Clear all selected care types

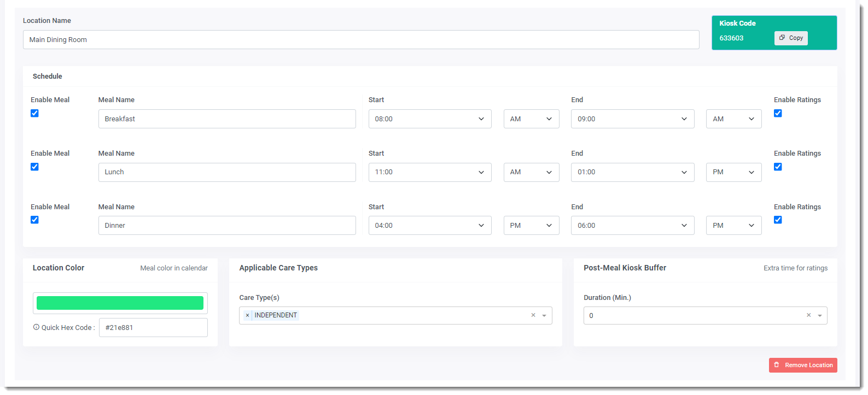(x=533, y=315)
